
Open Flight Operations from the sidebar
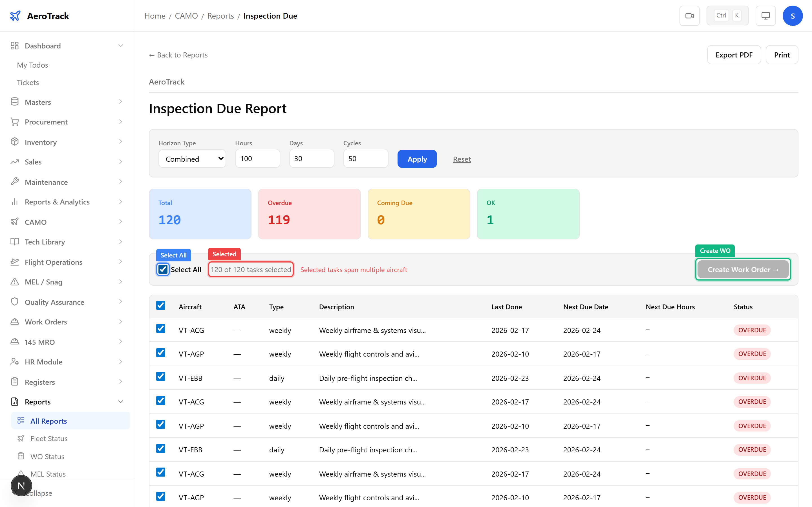click(53, 262)
